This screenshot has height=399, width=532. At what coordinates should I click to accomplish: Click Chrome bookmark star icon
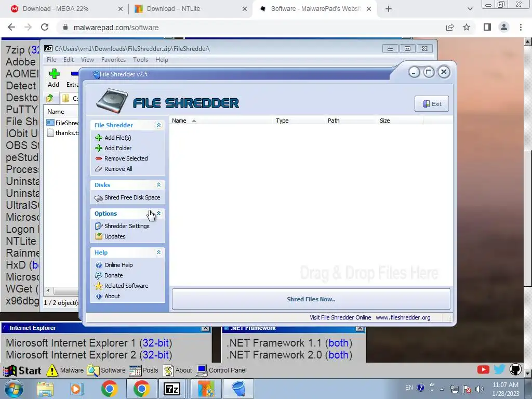(x=467, y=28)
